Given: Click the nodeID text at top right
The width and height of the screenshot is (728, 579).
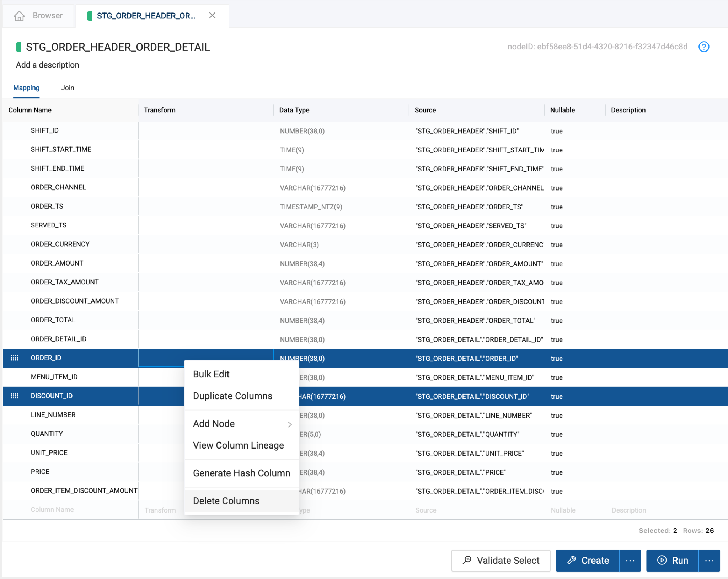Looking at the screenshot, I should tap(598, 47).
